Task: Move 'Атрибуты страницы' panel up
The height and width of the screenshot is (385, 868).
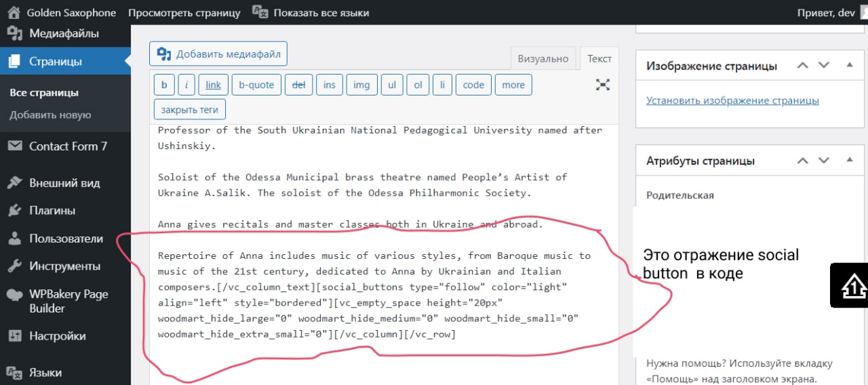Action: [x=803, y=161]
